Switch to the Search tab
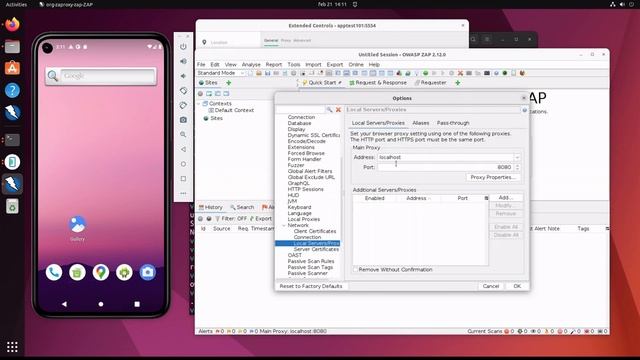 pyautogui.click(x=242, y=207)
